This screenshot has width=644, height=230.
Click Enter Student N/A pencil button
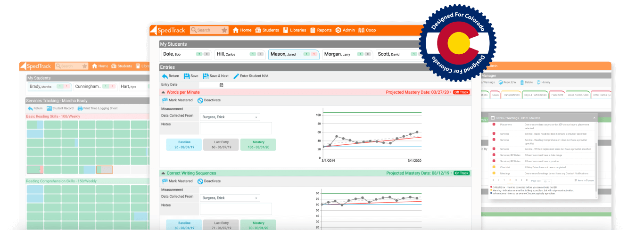(250, 76)
